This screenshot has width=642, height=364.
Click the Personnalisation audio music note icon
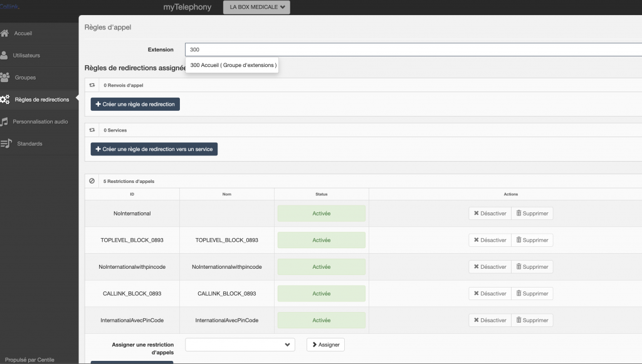pyautogui.click(x=5, y=122)
